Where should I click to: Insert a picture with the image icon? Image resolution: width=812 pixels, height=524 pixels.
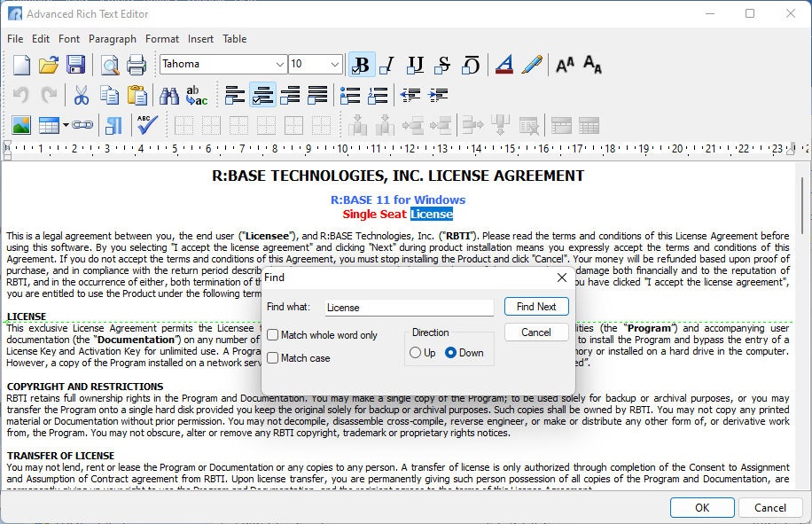[22, 125]
